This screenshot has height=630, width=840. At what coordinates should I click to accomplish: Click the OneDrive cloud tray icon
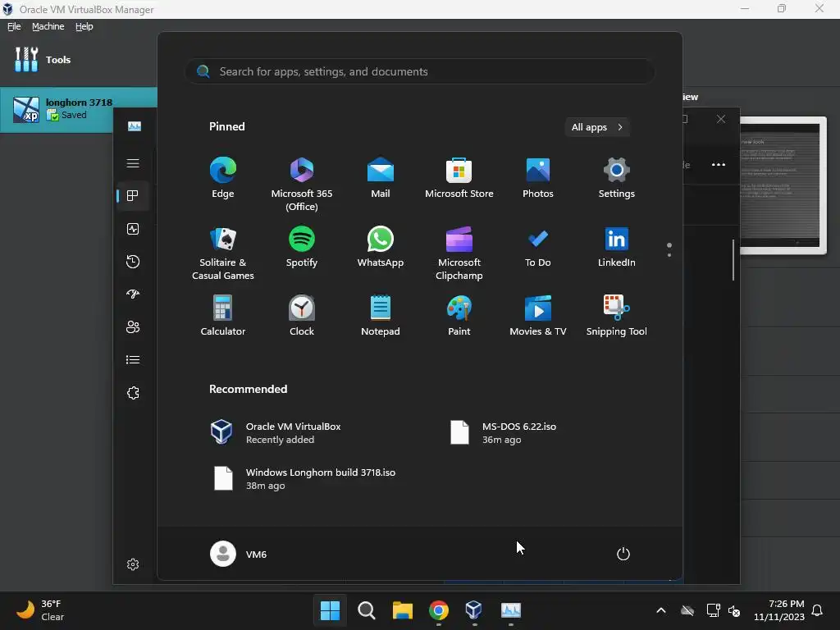click(x=687, y=610)
